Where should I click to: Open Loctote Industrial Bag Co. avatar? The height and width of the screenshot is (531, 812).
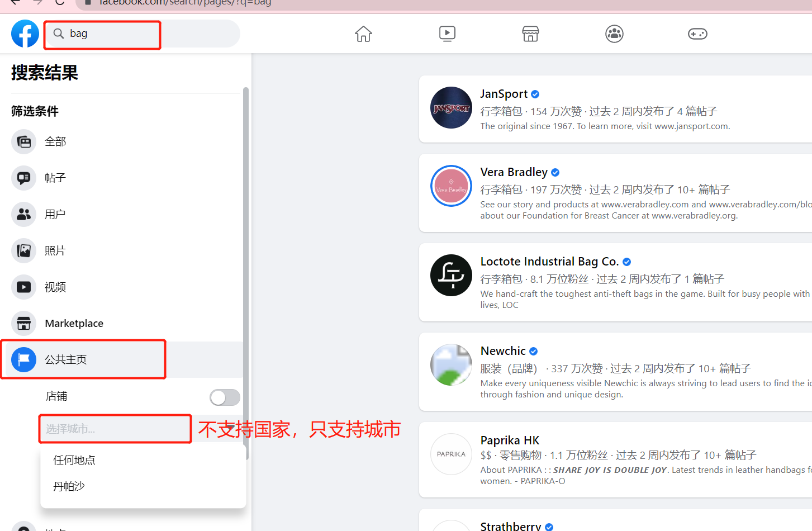pos(451,276)
